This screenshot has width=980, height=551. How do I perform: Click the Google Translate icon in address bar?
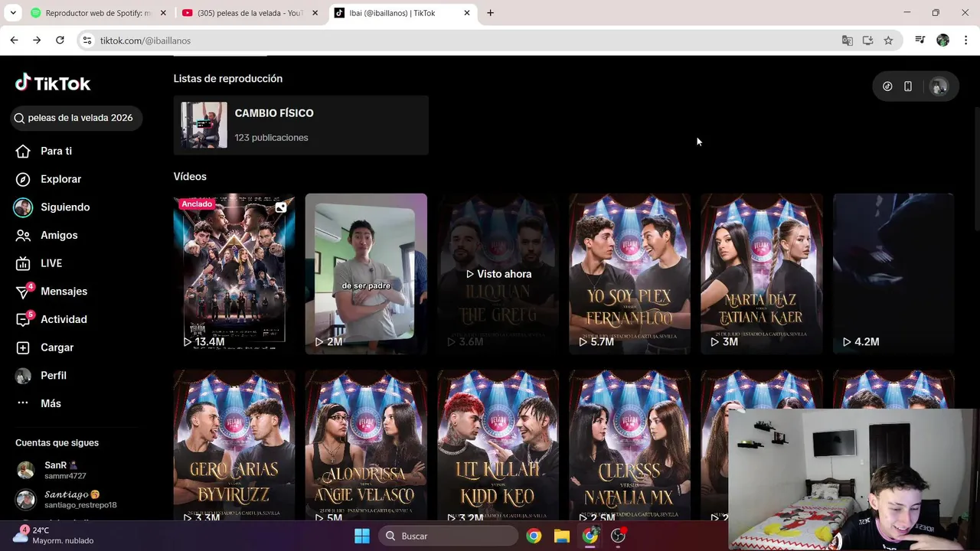tap(848, 41)
